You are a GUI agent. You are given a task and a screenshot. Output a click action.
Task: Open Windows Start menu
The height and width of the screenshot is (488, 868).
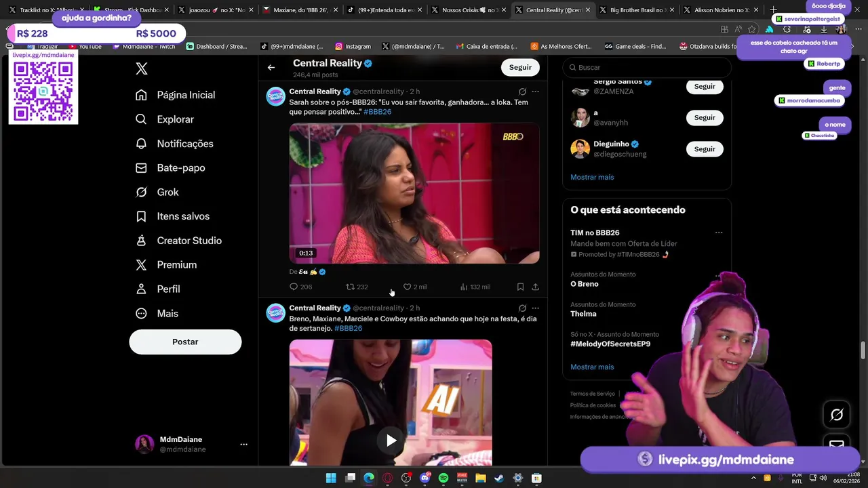[331, 478]
